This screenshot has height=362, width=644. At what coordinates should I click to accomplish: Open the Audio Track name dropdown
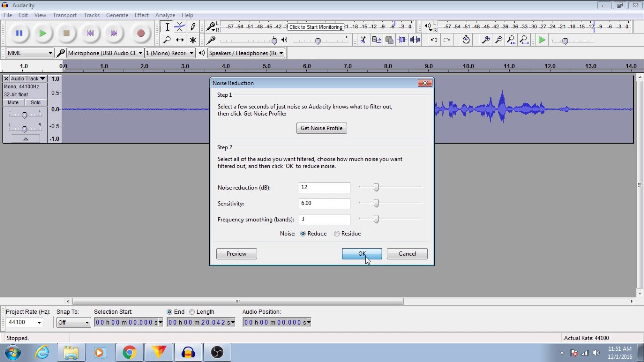(28, 79)
